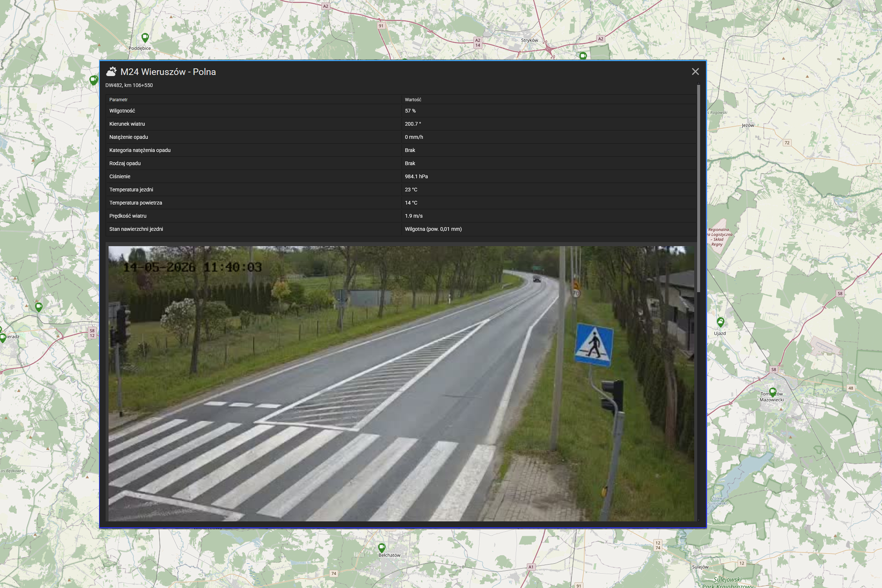Select the 57 % humidity value
This screenshot has width=882, height=588.
tap(410, 111)
